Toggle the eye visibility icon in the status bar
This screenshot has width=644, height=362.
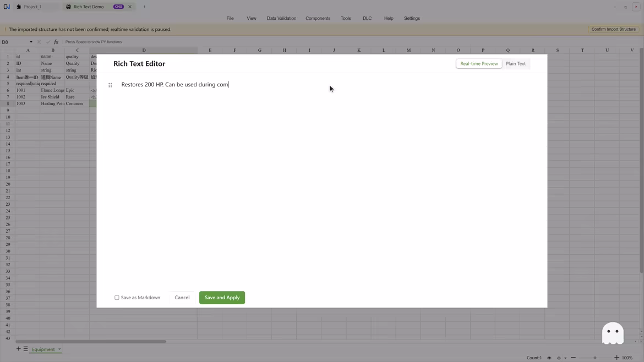549,358
